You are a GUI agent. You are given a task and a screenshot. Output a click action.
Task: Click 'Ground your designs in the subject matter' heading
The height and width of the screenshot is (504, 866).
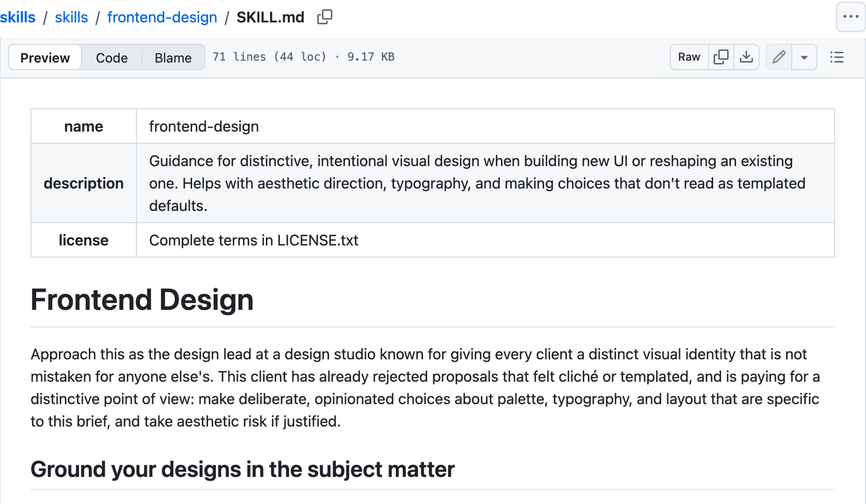pos(242,469)
